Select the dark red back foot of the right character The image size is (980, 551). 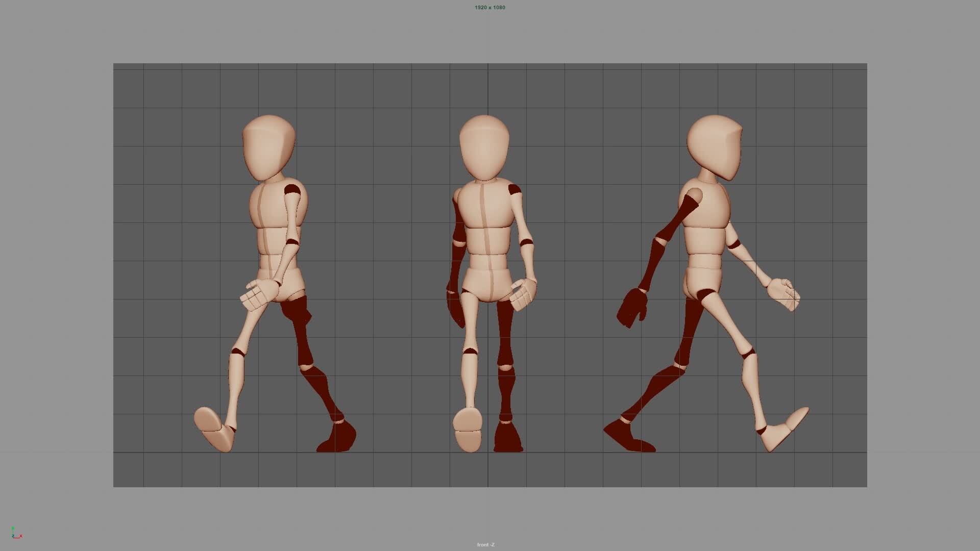tap(629, 435)
